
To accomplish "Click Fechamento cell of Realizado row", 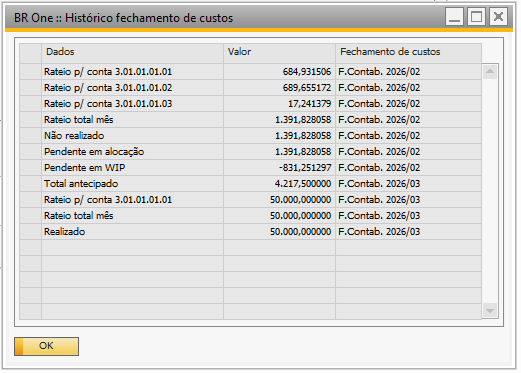I will click(408, 232).
